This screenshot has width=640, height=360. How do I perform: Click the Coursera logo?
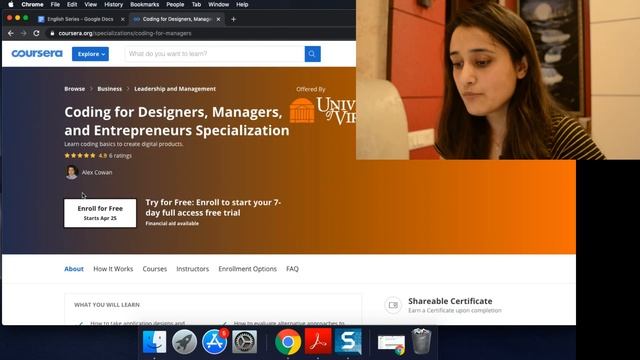(x=37, y=53)
